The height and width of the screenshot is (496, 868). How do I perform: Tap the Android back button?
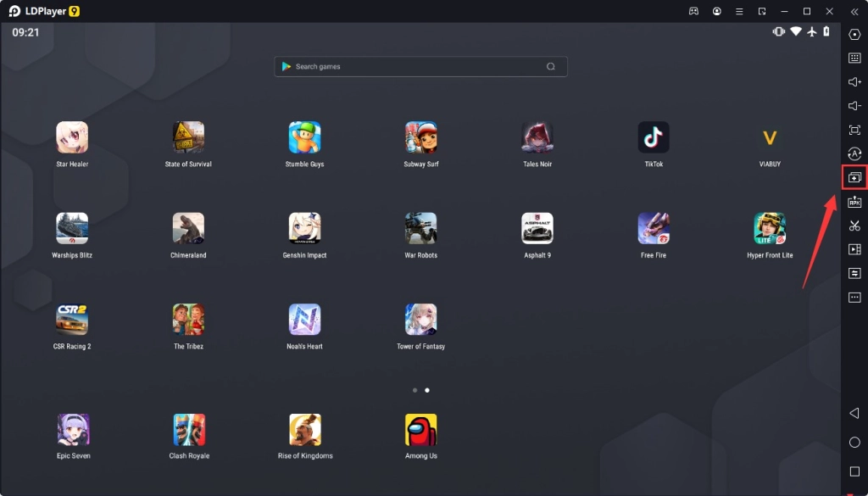pos(854,413)
